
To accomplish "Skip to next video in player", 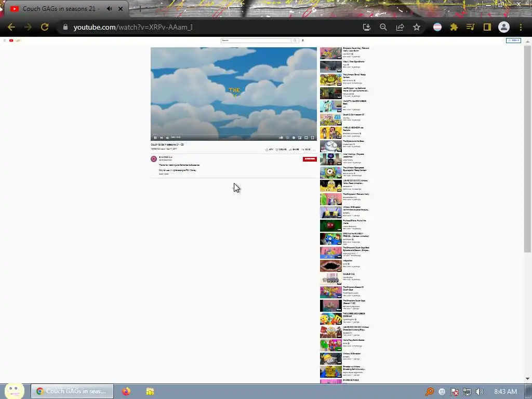I will [162, 137].
